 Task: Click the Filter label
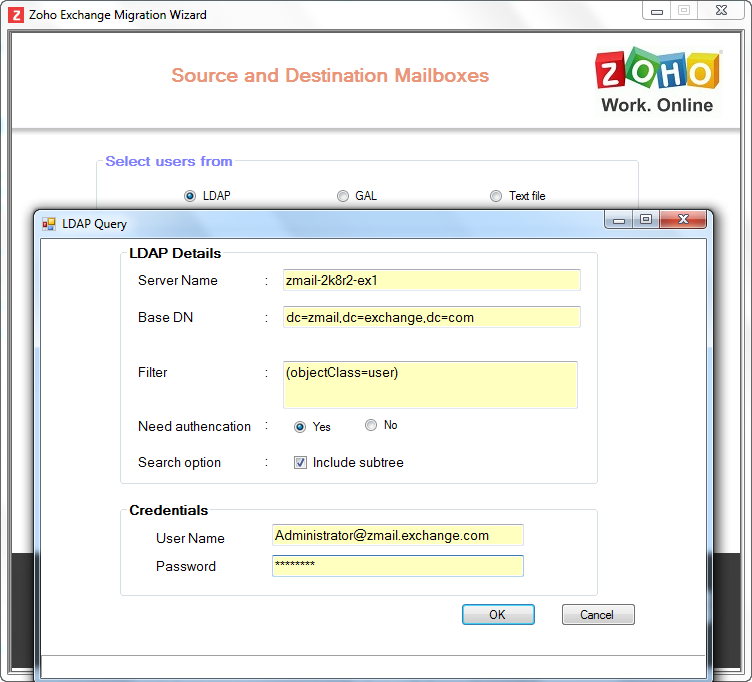153,372
